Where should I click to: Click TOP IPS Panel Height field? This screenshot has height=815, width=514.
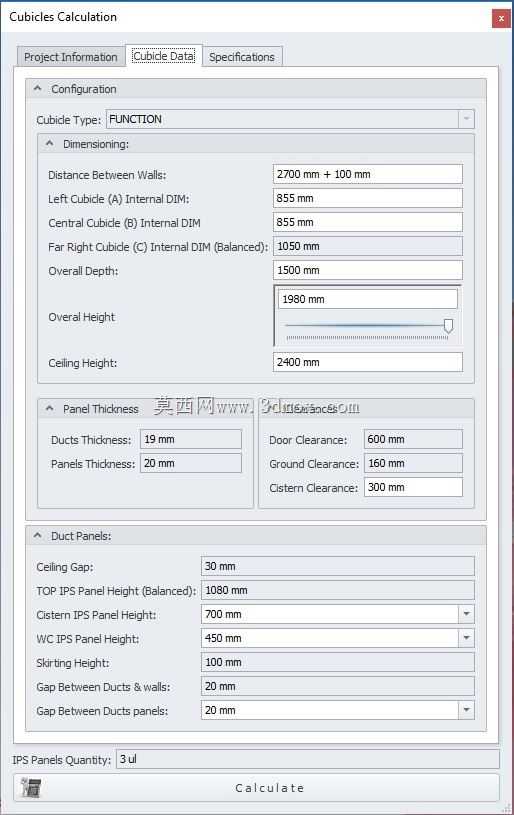pyautogui.click(x=338, y=590)
